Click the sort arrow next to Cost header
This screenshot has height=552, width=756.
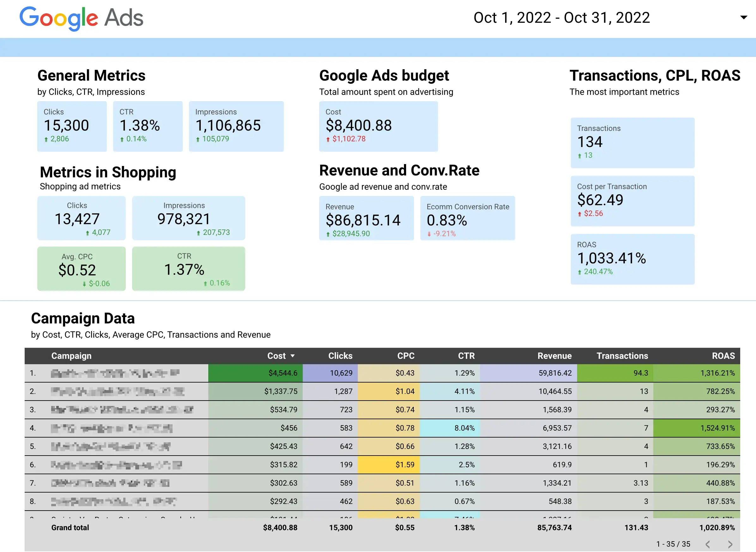coord(293,356)
